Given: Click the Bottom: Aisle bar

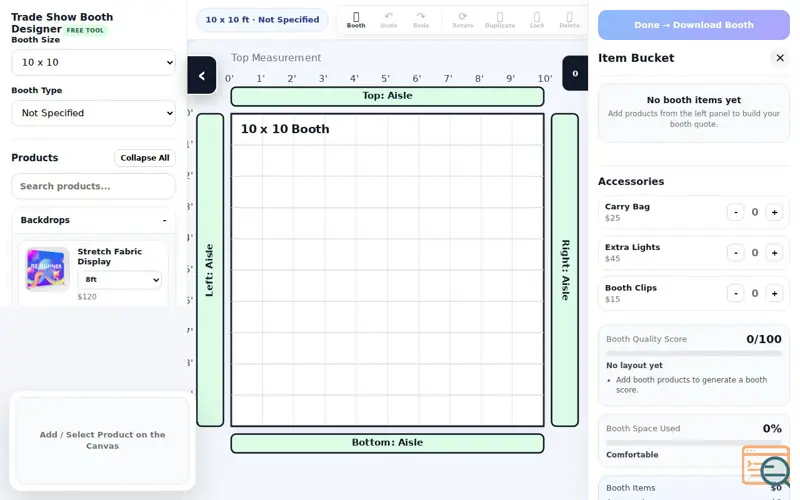Looking at the screenshot, I should (387, 443).
